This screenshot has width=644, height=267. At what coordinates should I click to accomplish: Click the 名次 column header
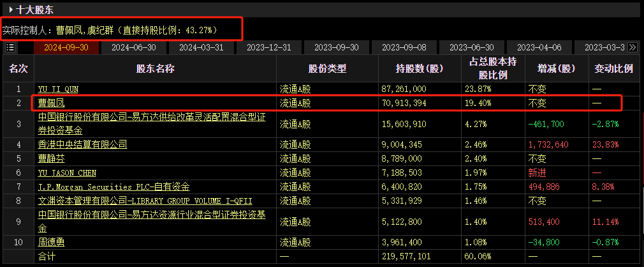18,69
